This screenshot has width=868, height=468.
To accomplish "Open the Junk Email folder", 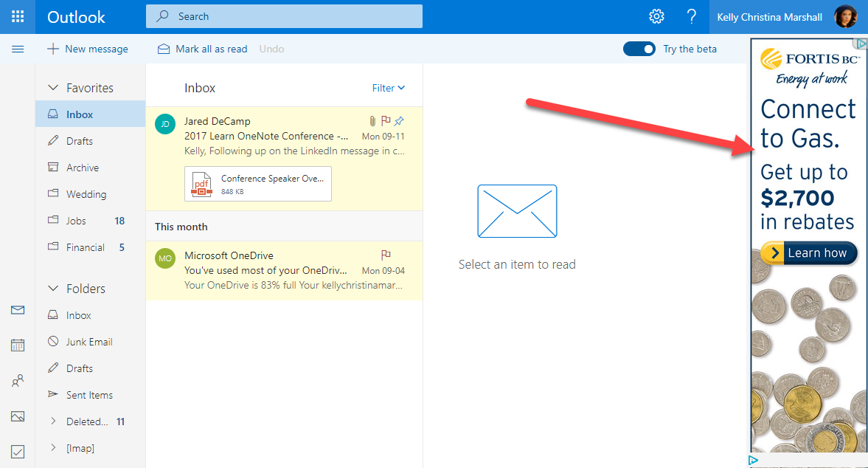I will [x=90, y=341].
